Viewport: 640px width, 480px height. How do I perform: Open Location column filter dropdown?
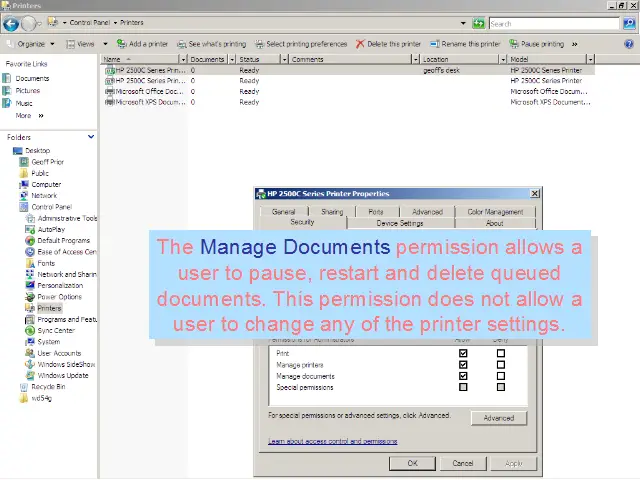point(503,60)
